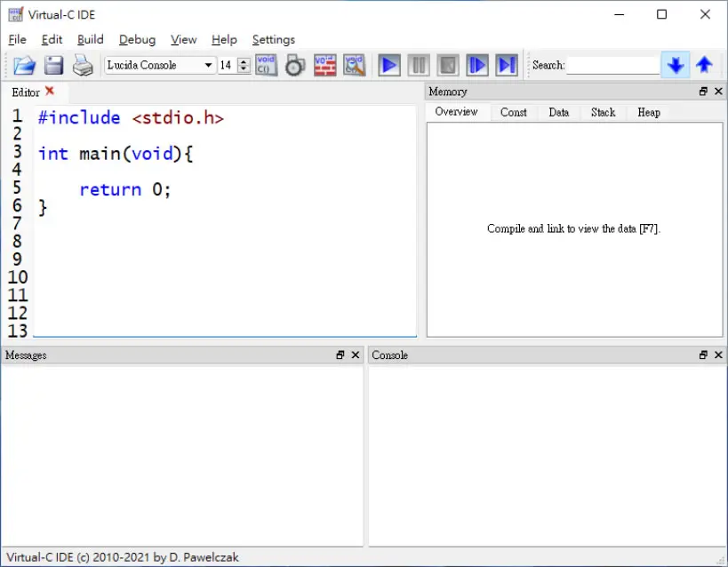Click the step-over debug arrow icon
Screen dimensions: 728x567
[x=477, y=65]
